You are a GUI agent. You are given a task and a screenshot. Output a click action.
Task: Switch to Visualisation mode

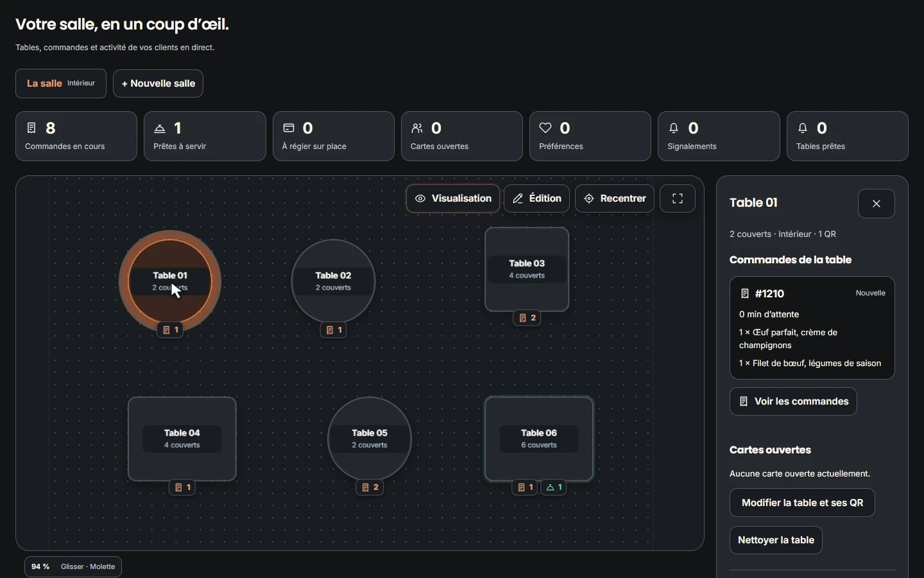click(454, 199)
